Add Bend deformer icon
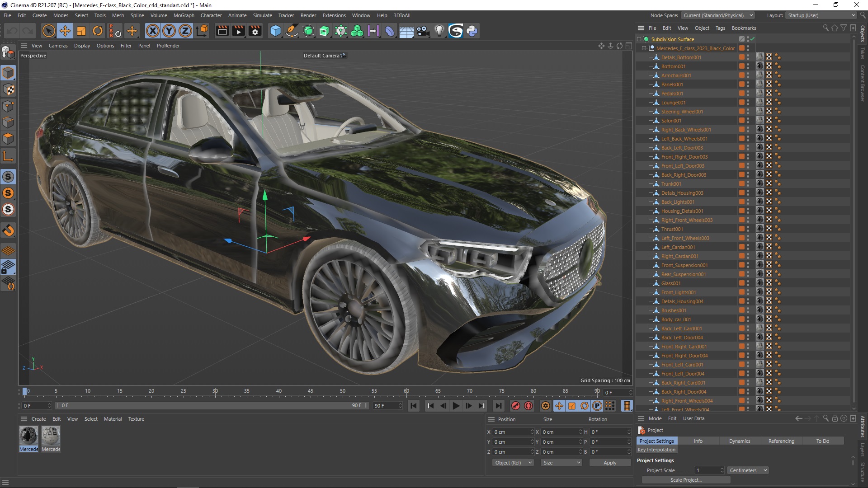The width and height of the screenshot is (868, 488). [x=390, y=31]
